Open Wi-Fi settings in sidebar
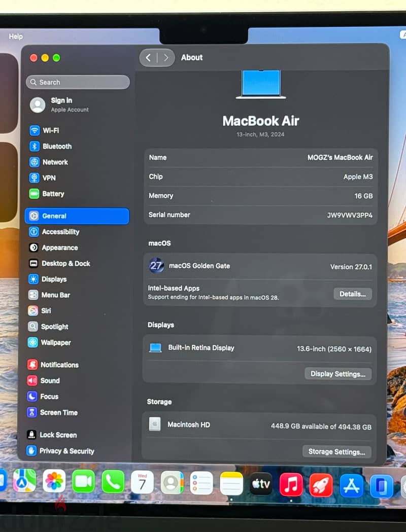Image resolution: width=406 pixels, height=532 pixels. (44, 130)
